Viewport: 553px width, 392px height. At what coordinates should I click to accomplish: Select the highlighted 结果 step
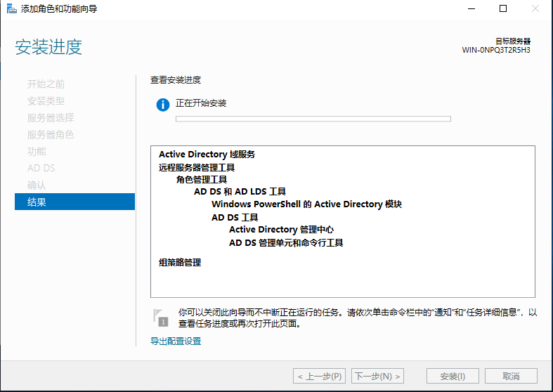point(74,202)
